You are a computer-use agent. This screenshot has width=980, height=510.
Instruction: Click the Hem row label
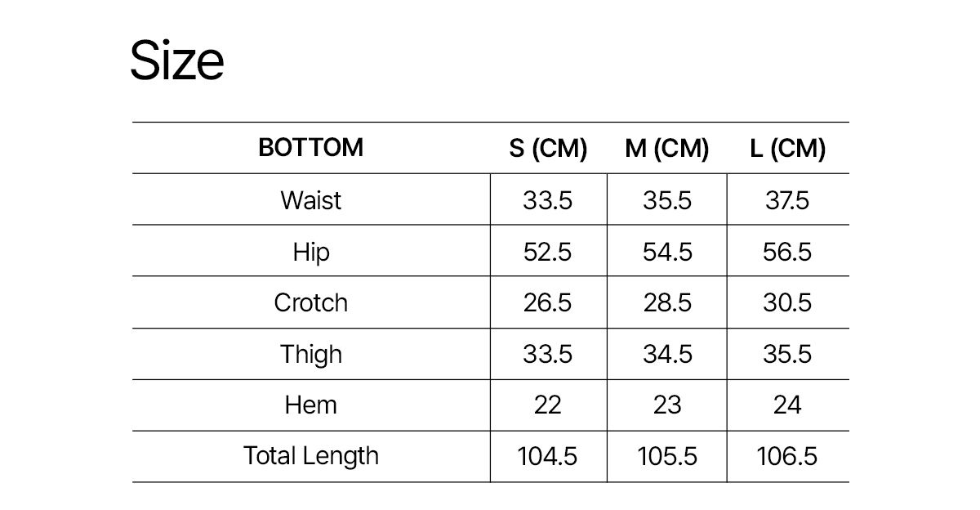[x=310, y=405]
